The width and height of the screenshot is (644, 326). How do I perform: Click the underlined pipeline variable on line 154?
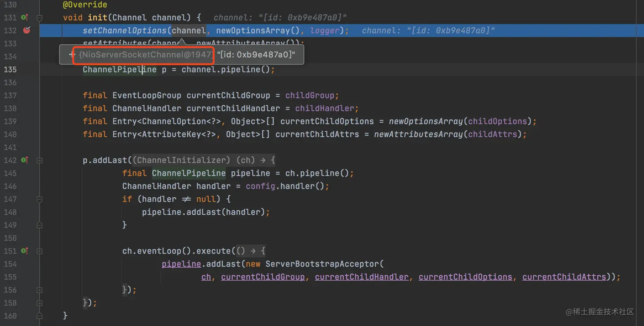click(x=181, y=264)
